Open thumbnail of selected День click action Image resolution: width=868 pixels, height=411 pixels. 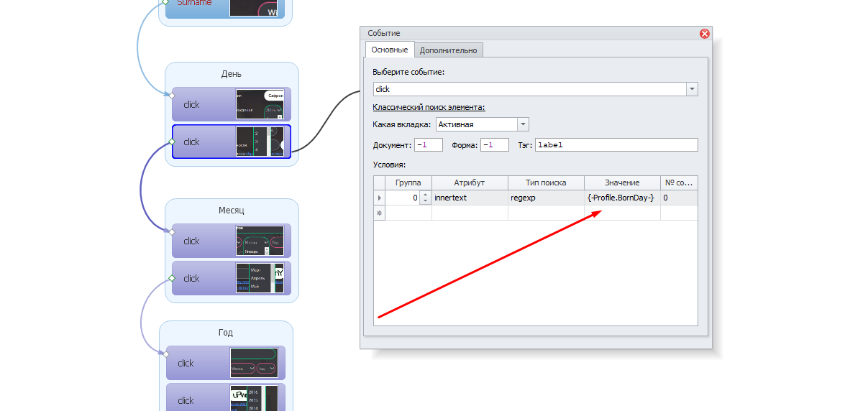[260, 142]
